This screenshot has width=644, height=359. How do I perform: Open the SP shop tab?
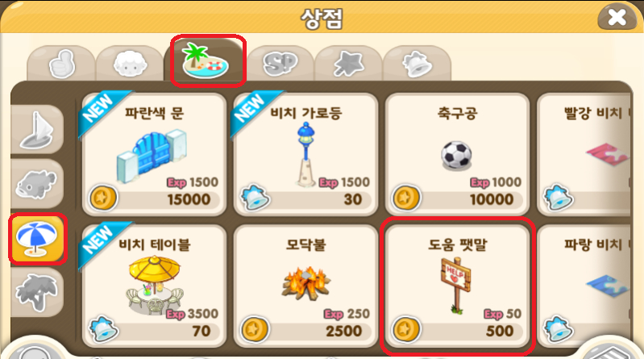(280, 64)
